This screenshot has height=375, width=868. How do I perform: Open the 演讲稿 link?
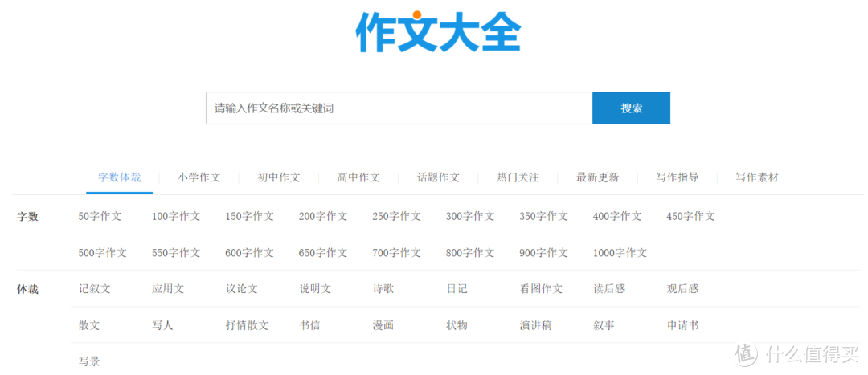coord(535,325)
